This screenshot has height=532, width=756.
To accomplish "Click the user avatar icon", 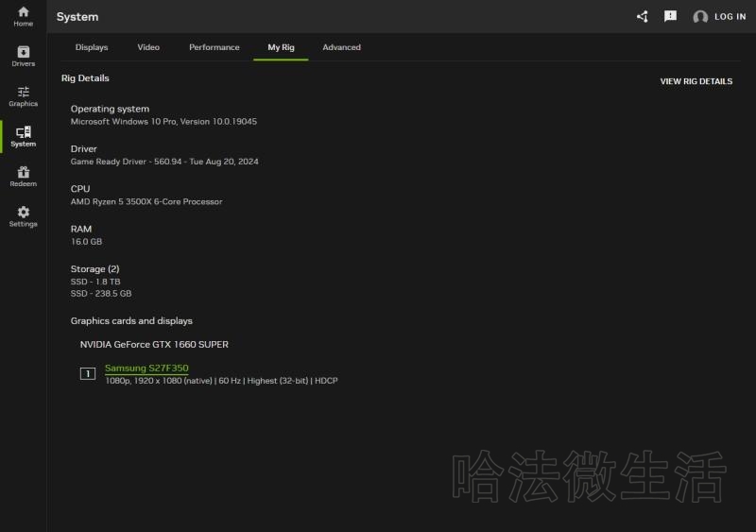I will click(700, 17).
